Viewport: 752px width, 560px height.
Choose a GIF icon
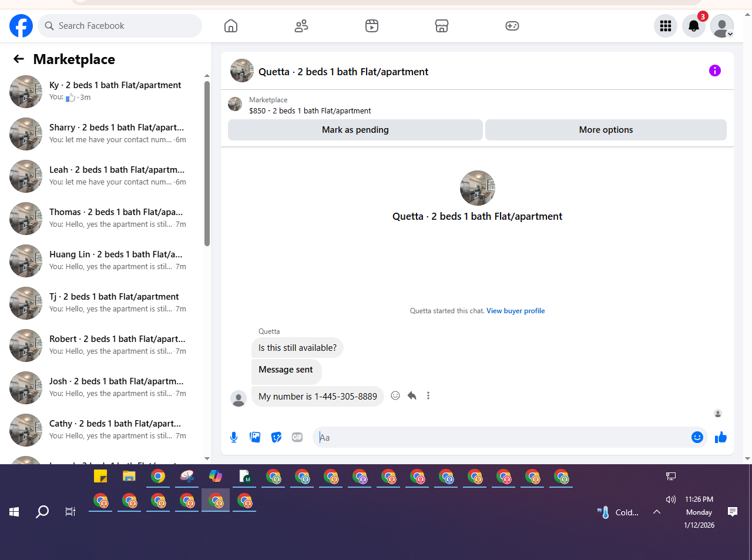coord(297,437)
